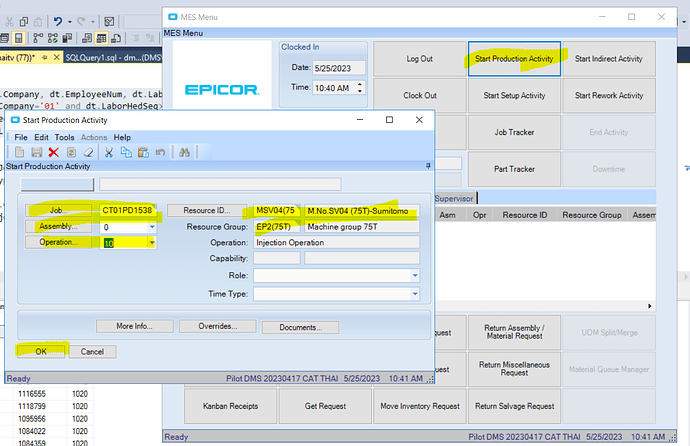
Task: Click the SSMS Cut scissors icon
Action: point(9,21)
